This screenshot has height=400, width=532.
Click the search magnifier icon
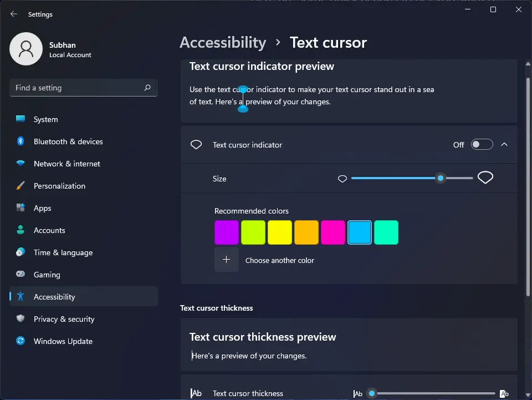coord(147,88)
